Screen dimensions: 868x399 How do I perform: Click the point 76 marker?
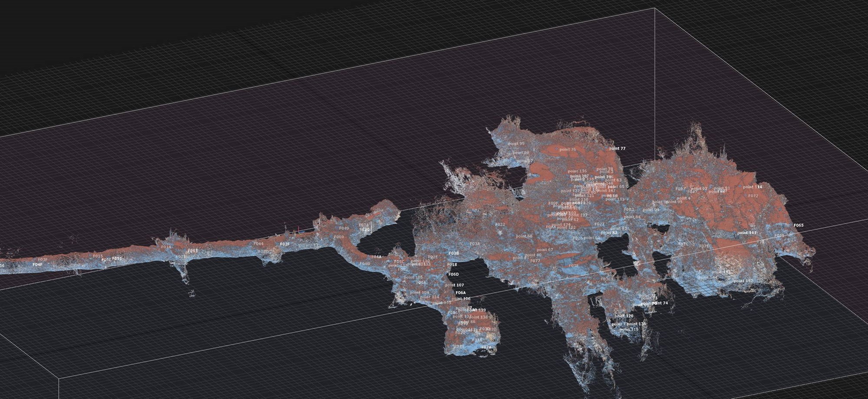point(567,150)
